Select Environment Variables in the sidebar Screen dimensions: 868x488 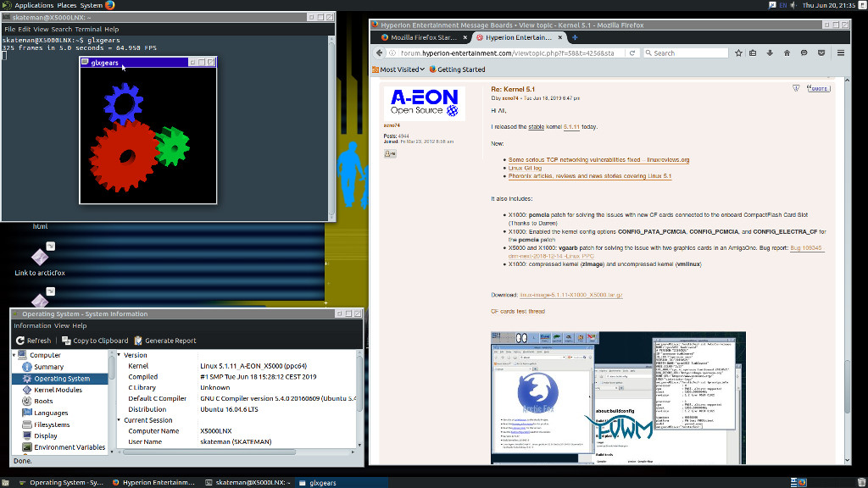pos(70,447)
